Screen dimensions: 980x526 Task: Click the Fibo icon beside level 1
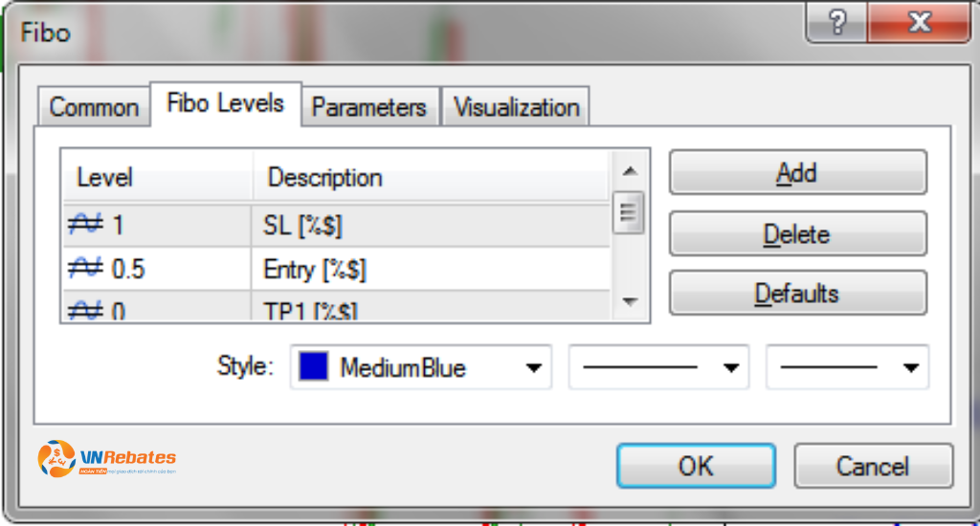85,224
